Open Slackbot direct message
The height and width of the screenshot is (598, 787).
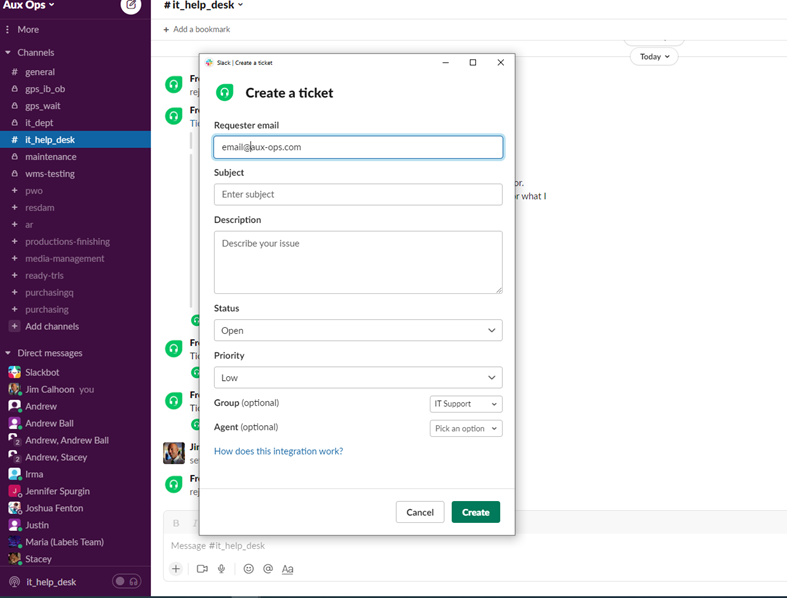point(42,373)
